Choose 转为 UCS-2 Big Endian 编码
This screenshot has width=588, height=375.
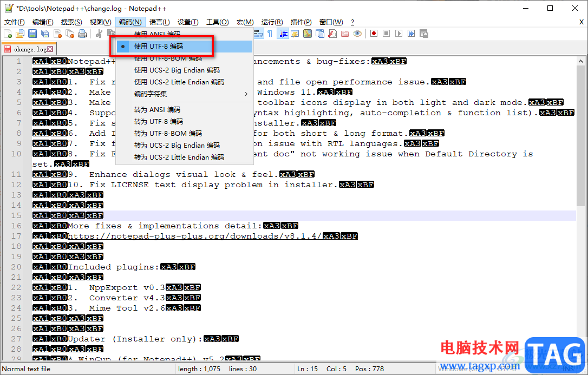coord(184,146)
